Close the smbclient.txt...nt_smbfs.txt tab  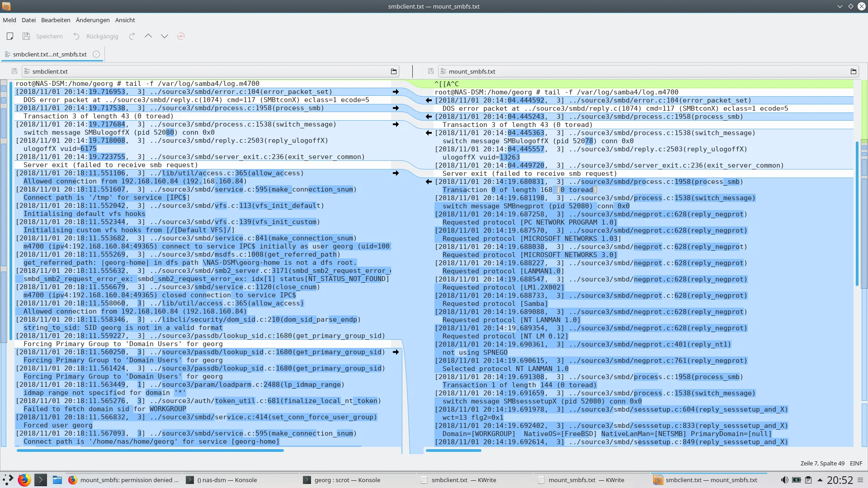(x=96, y=54)
